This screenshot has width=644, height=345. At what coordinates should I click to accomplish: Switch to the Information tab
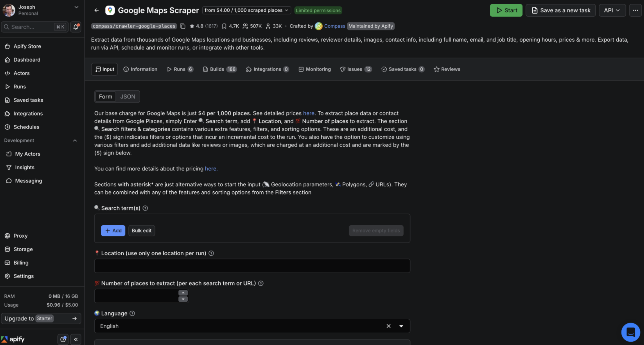point(140,69)
